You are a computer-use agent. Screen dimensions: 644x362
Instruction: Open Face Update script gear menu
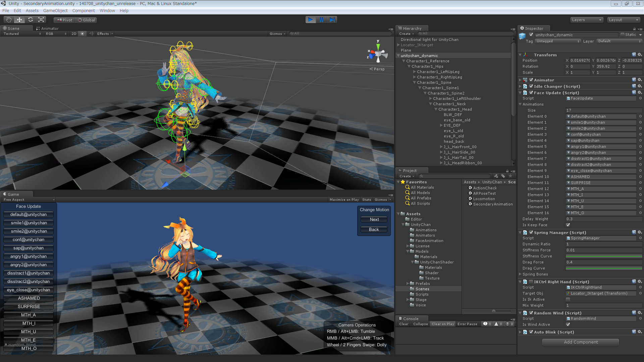[x=640, y=93]
